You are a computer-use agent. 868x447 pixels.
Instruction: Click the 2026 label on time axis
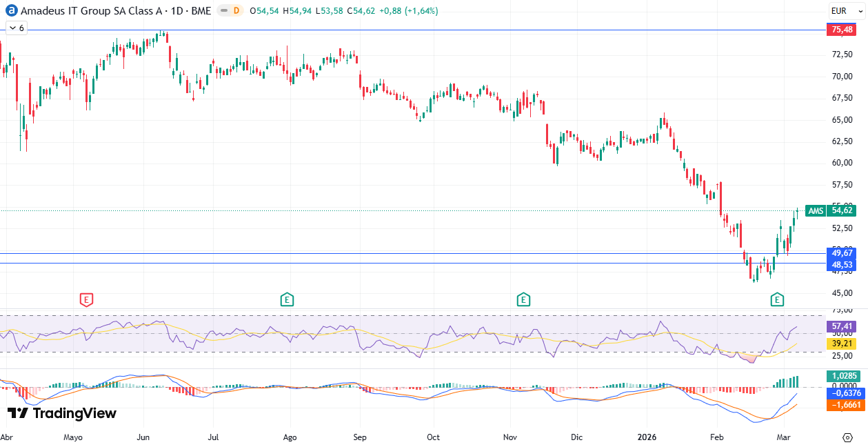[x=646, y=437]
